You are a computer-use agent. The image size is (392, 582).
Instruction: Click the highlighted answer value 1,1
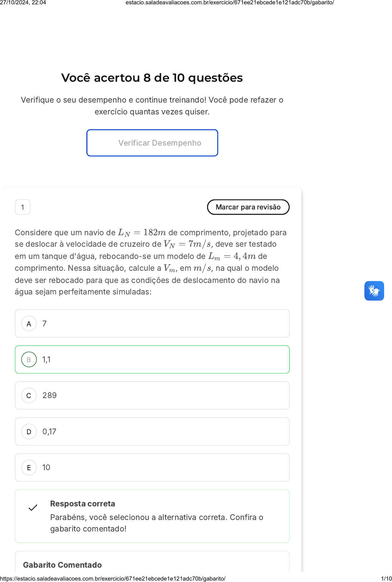47,360
